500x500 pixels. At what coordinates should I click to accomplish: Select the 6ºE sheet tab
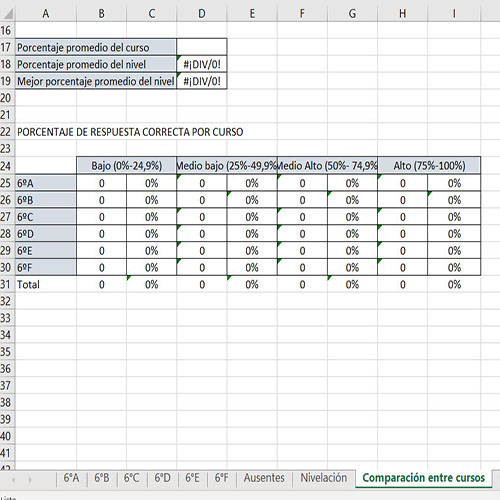192,478
